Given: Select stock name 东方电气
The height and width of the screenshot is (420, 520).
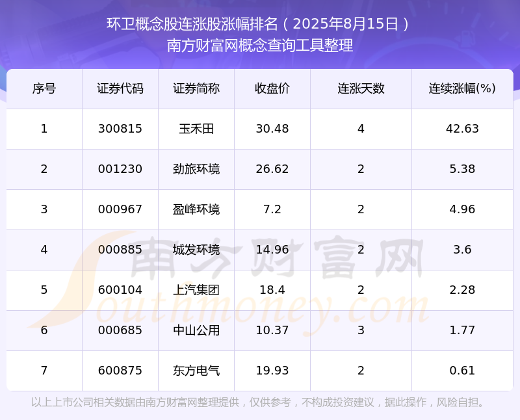Looking at the screenshot, I should 196,371.
